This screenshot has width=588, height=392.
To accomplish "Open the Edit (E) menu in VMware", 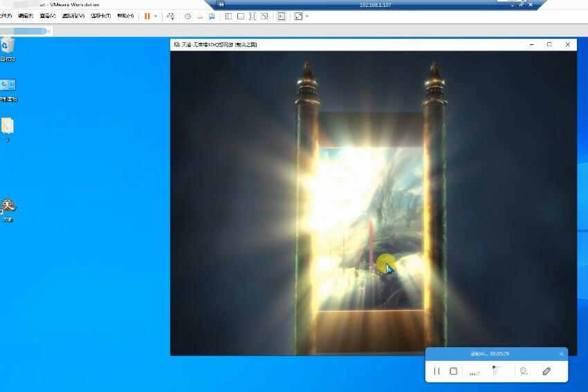I will click(x=26, y=16).
